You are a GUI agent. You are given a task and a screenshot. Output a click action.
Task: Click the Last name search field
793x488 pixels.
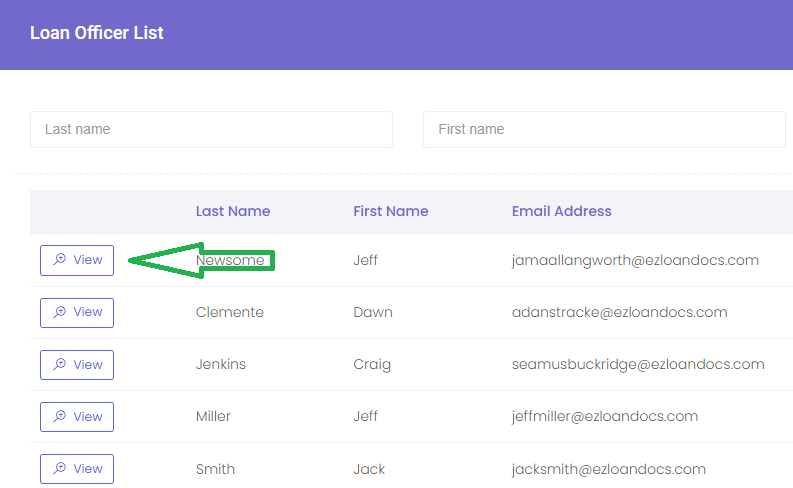[x=211, y=129]
